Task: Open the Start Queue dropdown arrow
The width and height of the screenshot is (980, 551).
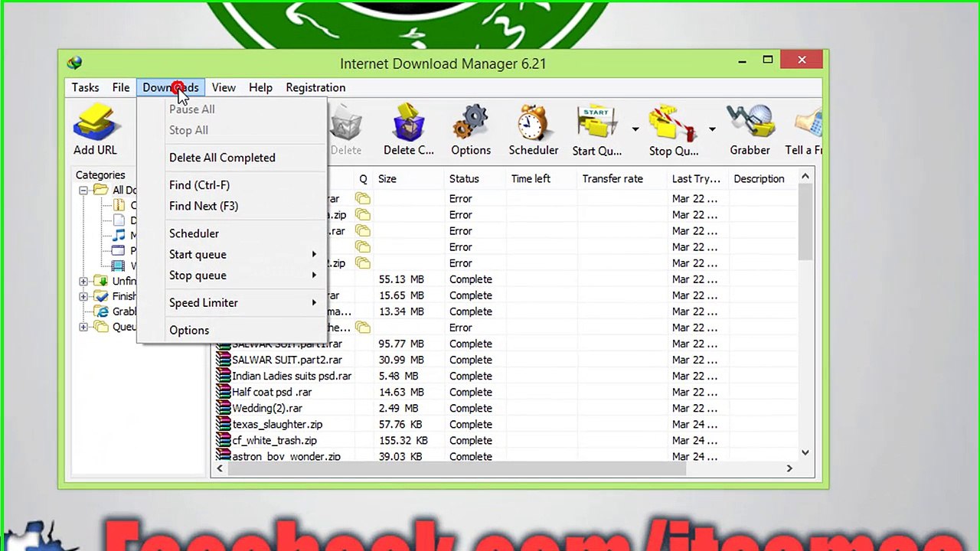Action: [635, 129]
